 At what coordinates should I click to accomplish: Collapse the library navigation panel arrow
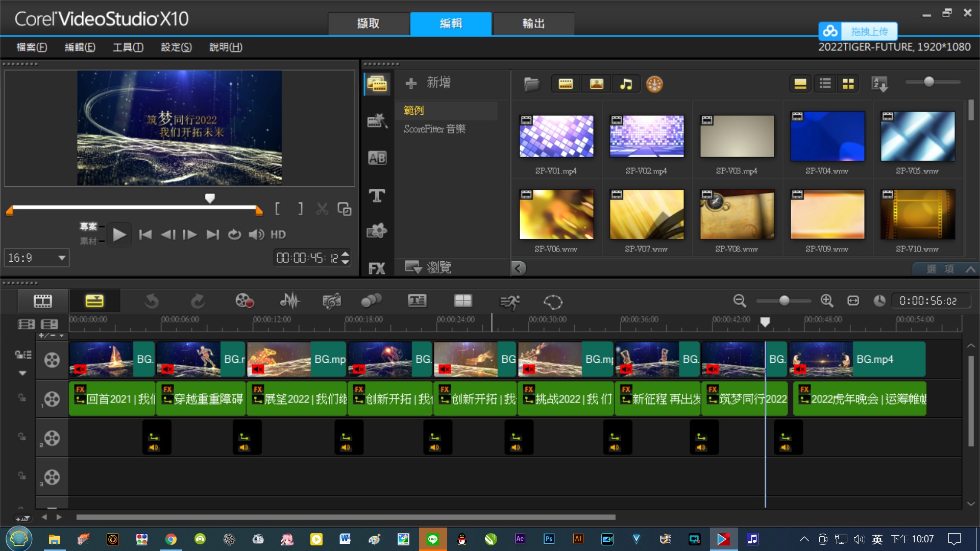[518, 268]
